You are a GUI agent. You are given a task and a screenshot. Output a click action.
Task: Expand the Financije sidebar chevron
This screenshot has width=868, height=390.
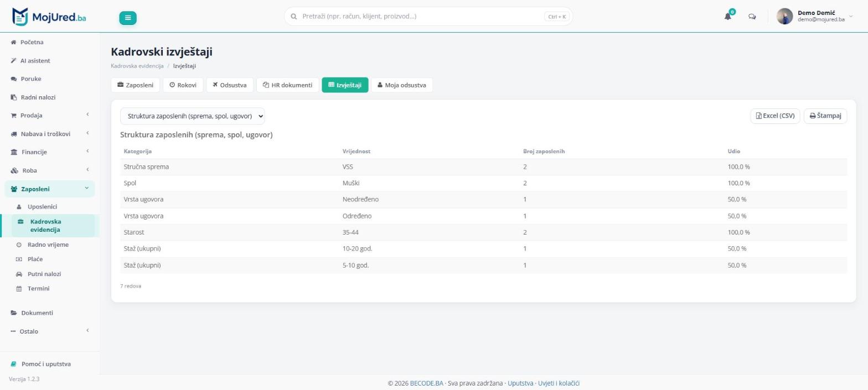point(87,151)
